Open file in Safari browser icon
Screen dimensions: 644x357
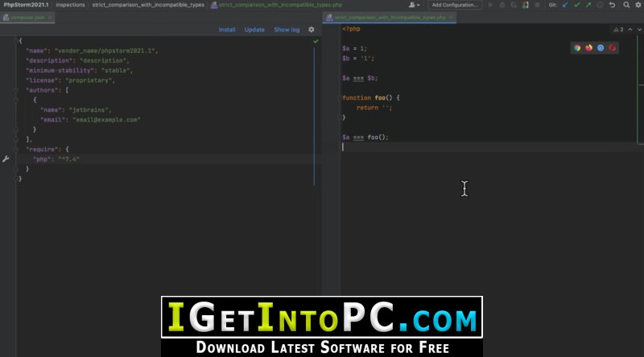pyautogui.click(x=601, y=48)
